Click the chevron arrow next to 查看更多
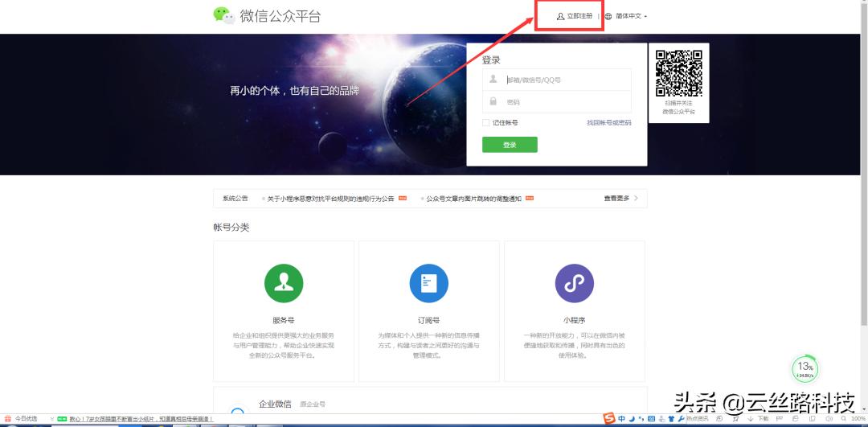The height and width of the screenshot is (427, 868). coord(636,198)
